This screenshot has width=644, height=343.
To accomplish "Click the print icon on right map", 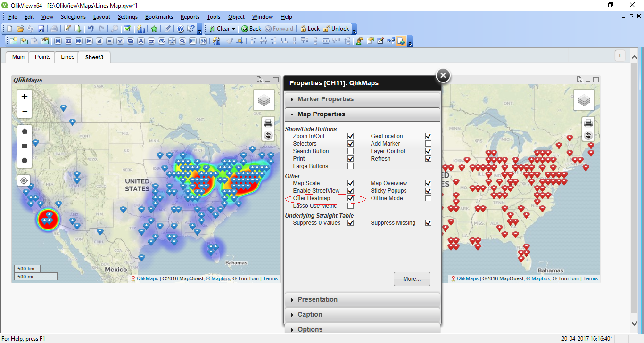I will tap(588, 123).
